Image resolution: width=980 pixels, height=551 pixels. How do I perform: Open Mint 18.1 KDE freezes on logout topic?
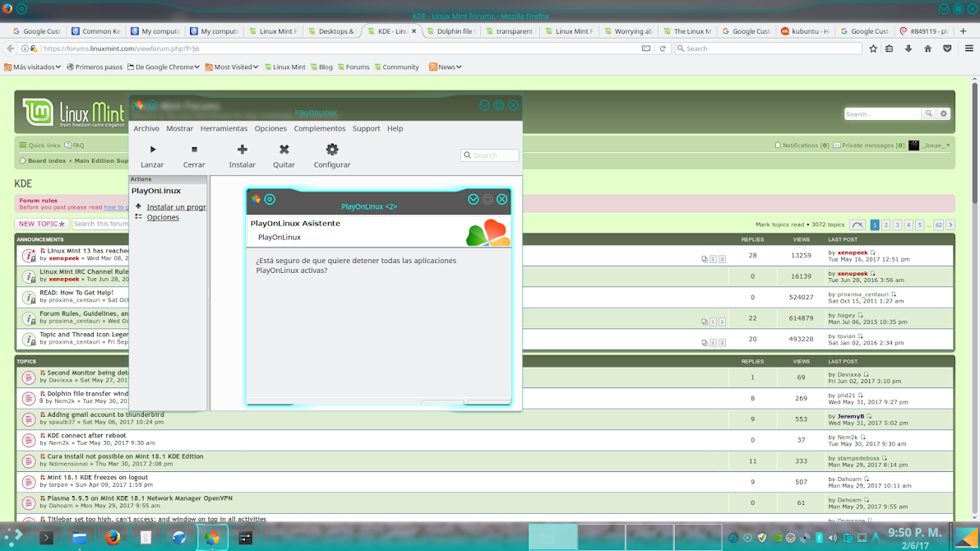click(x=98, y=477)
